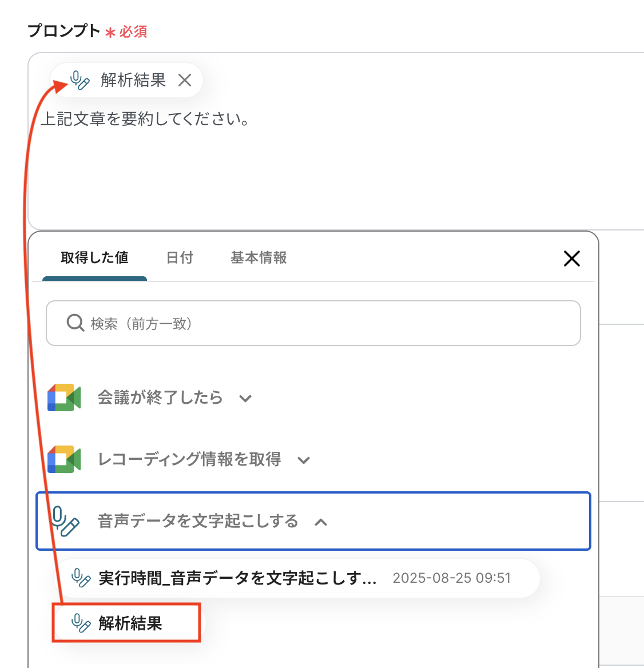Click transcription icon beside 音声データを文字起こしする
The height and width of the screenshot is (668, 644).
click(x=65, y=521)
